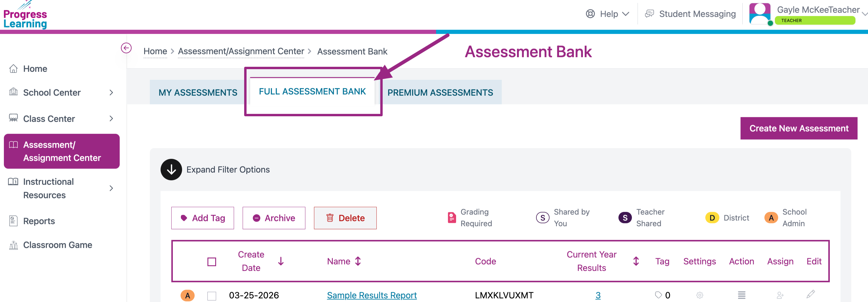Click the user profile avatar
This screenshot has height=302, width=868.
(x=759, y=14)
